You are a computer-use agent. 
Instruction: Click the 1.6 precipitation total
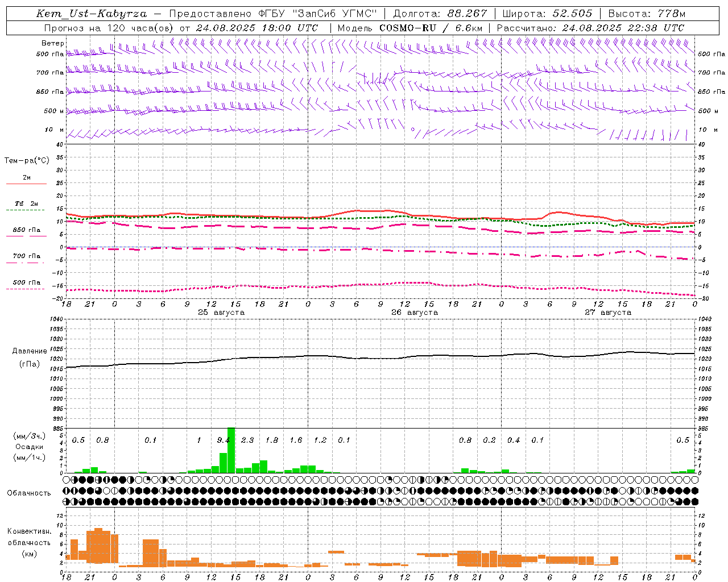296,440
